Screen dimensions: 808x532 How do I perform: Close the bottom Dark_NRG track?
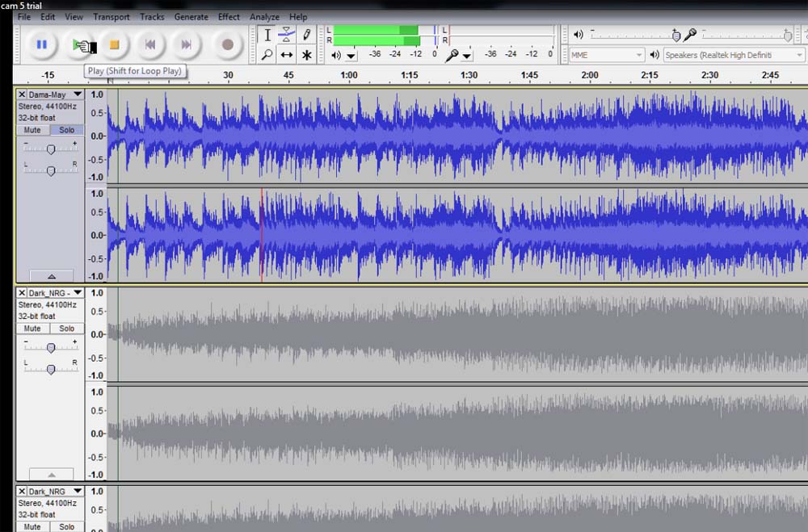22,491
